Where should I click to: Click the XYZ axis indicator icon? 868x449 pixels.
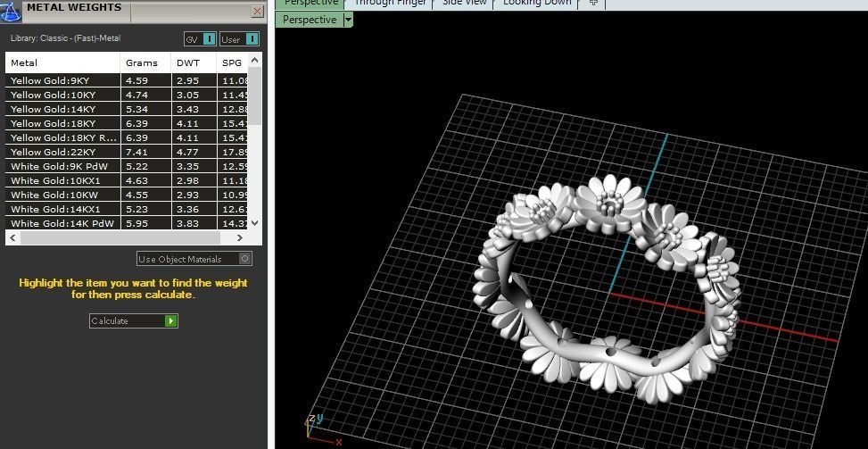[323, 429]
